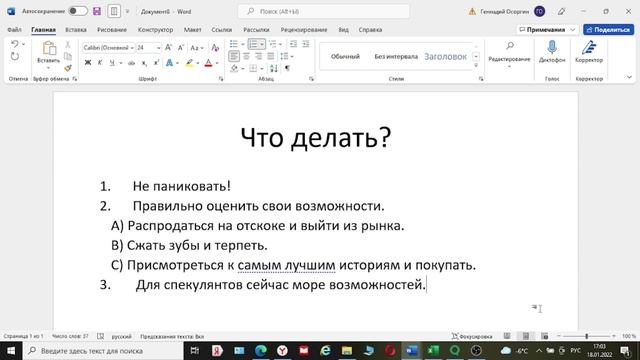This screenshot has height=360, width=640.
Task: Toggle subscript formatting
Action: tap(144, 63)
